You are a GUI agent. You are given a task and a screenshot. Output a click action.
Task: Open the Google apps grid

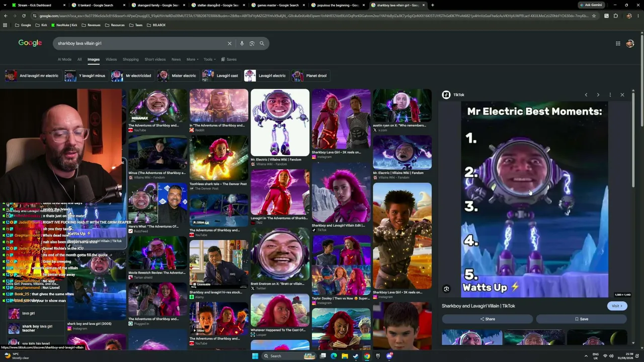click(x=618, y=43)
